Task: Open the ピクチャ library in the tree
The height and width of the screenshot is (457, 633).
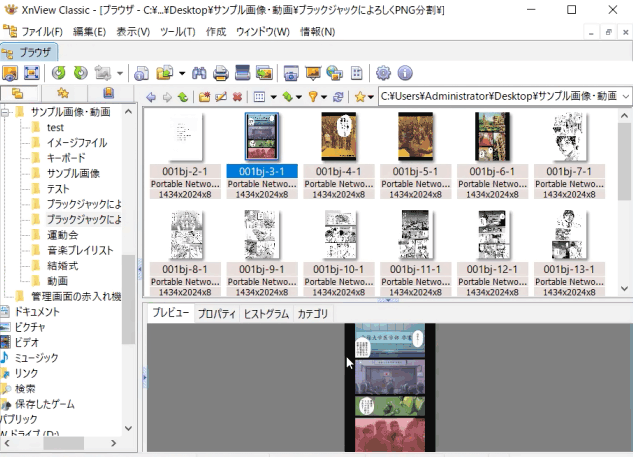Action: pyautogui.click(x=30, y=327)
